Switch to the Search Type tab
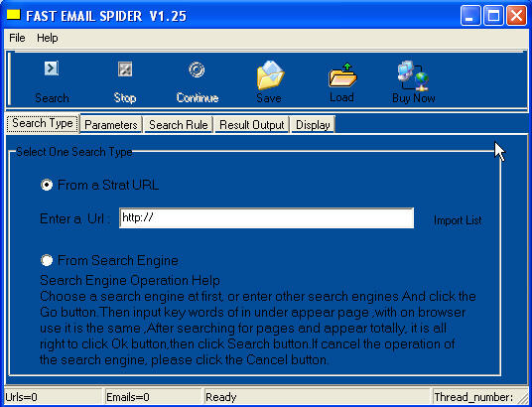 coord(43,123)
